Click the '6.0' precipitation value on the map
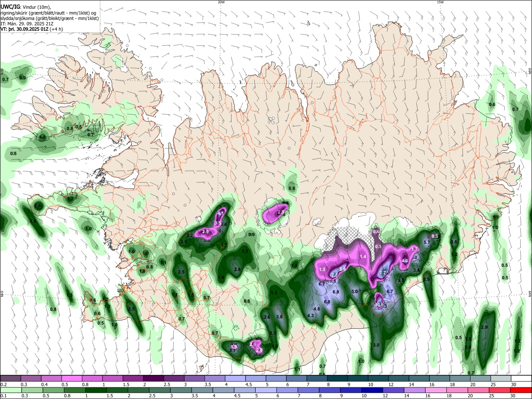532x399 pixels. [x=336, y=292]
